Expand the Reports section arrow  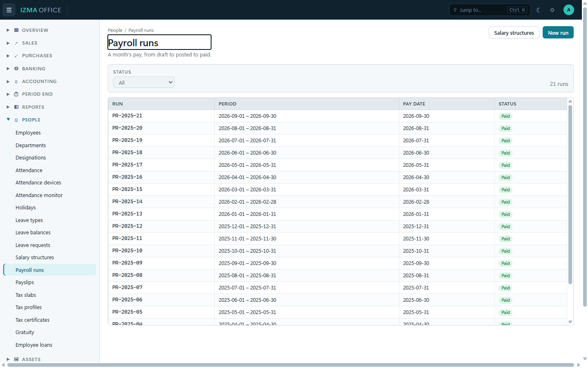click(8, 107)
